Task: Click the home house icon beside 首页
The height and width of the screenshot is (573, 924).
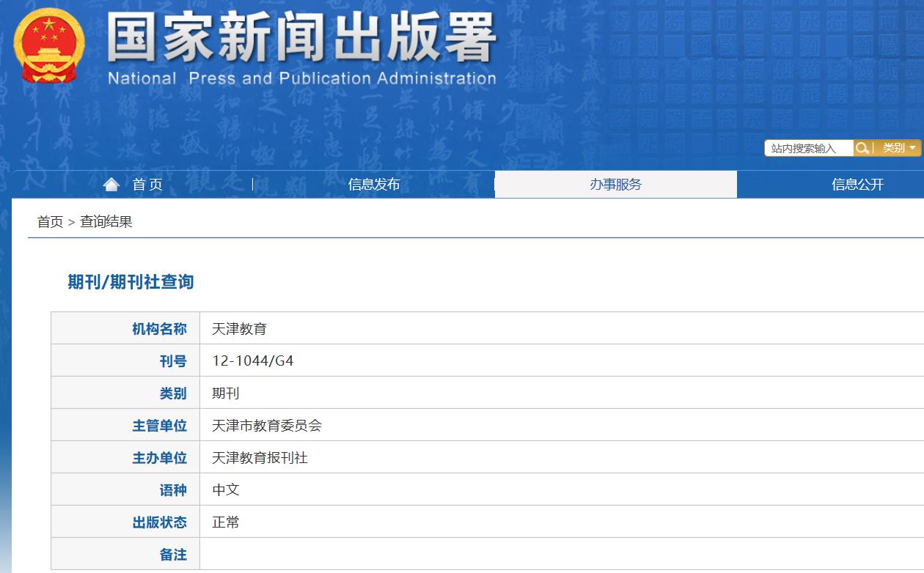Action: [111, 184]
